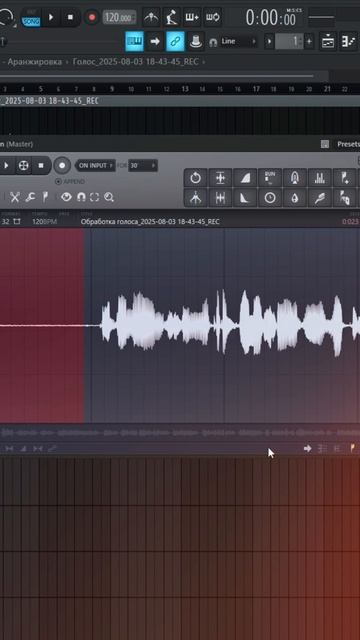Image resolution: width=360 pixels, height=640 pixels.
Task: Stop playback in Edison
Action: [41, 165]
